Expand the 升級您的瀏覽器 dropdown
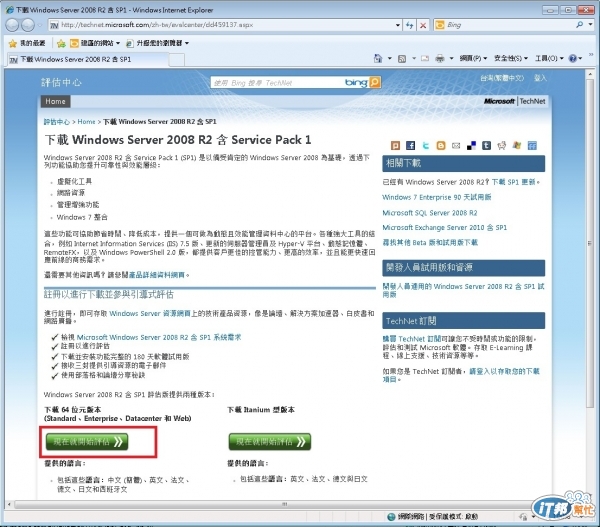Image resolution: width=600 pixels, height=527 pixels. tap(187, 43)
